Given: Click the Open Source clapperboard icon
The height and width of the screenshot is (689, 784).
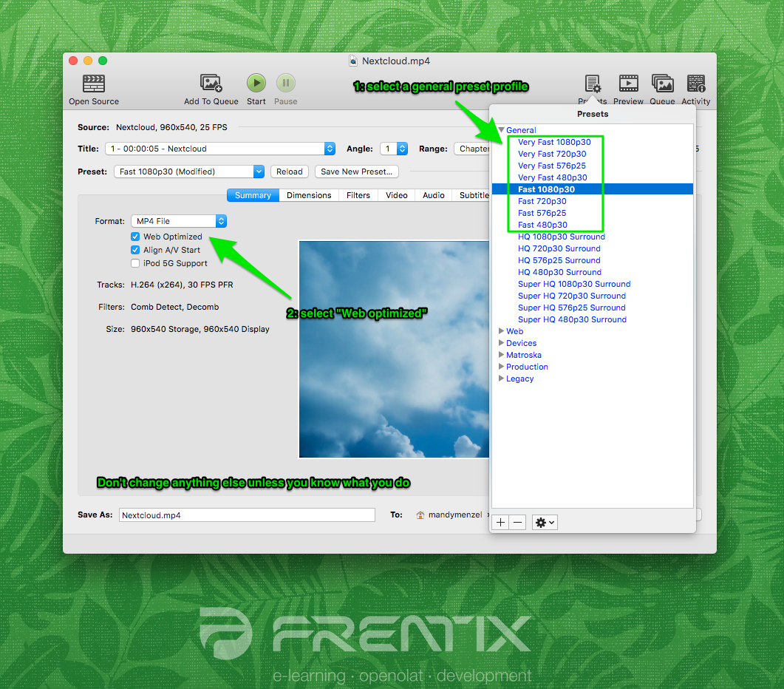Looking at the screenshot, I should 94,83.
